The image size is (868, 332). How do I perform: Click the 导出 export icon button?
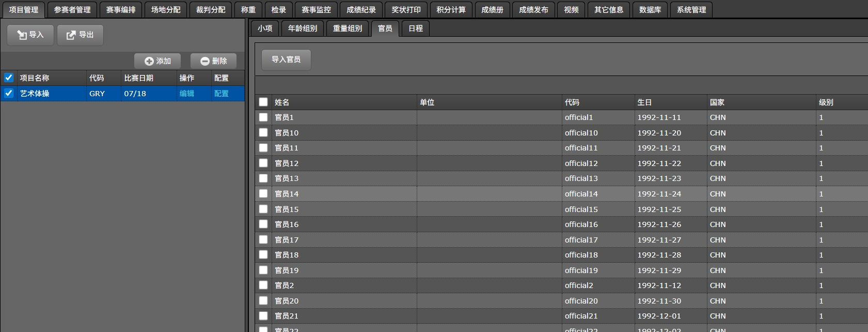point(80,35)
